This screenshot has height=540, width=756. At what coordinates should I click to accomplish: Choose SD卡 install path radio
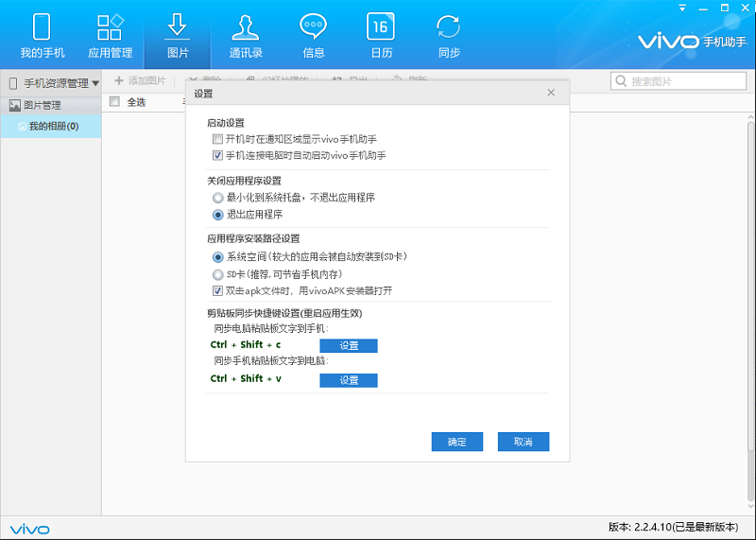pyautogui.click(x=218, y=274)
